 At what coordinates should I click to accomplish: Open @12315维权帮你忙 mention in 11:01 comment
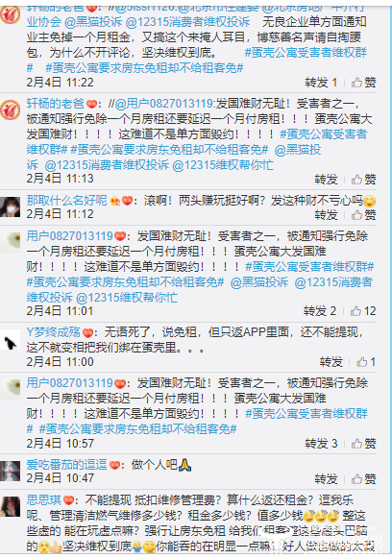click(127, 298)
